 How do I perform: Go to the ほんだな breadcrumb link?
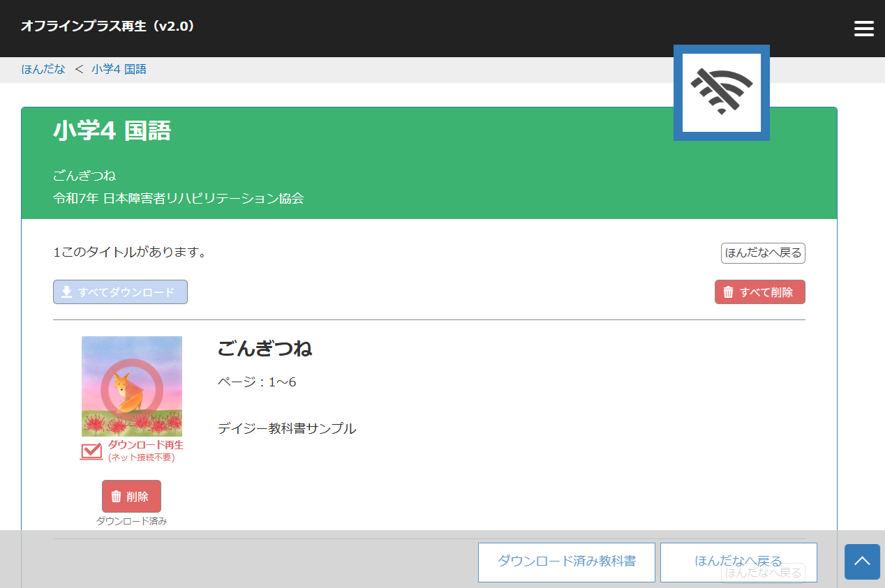pos(43,69)
